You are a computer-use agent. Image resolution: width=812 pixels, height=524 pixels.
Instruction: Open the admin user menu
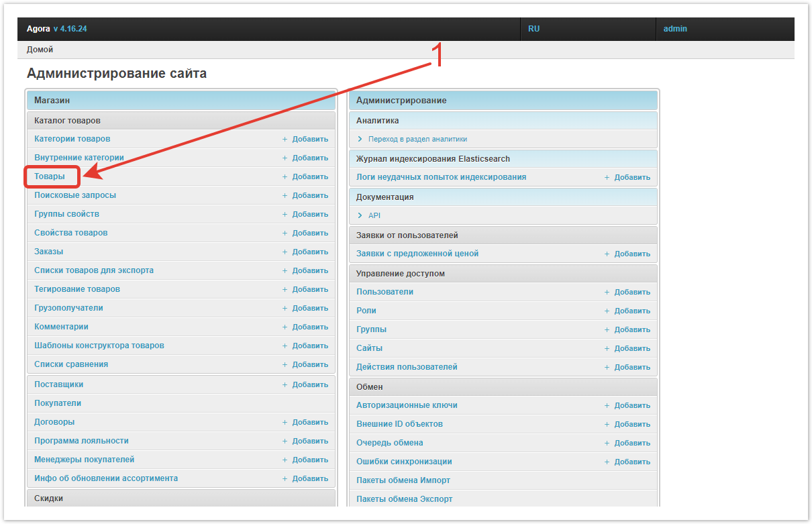(674, 29)
